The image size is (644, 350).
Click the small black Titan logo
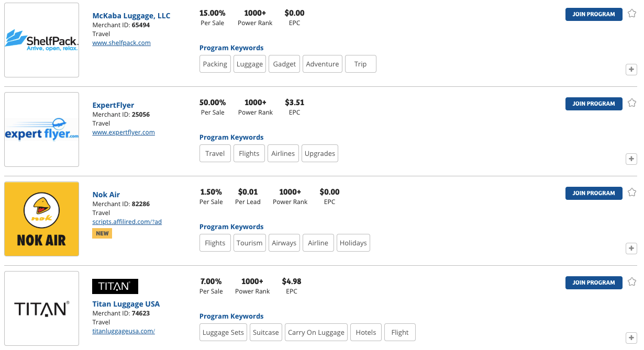point(115,286)
